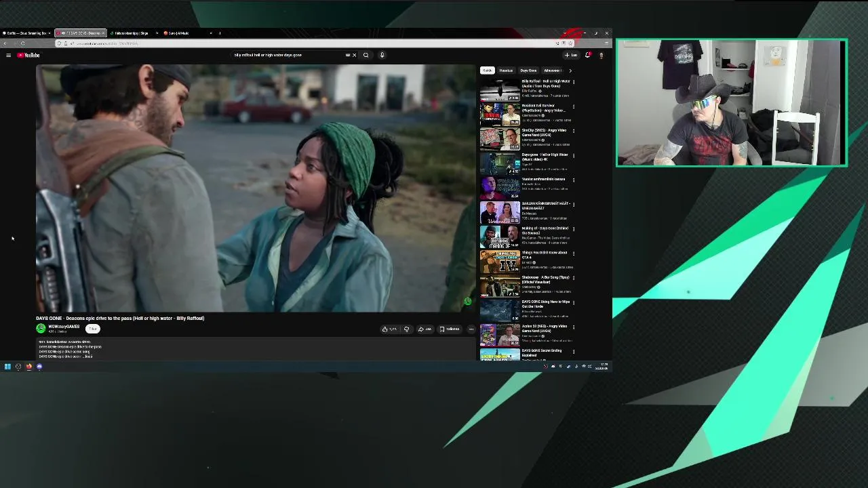Close the active Days Gone tab
The width and height of the screenshot is (868, 488).
pyautogui.click(x=103, y=33)
